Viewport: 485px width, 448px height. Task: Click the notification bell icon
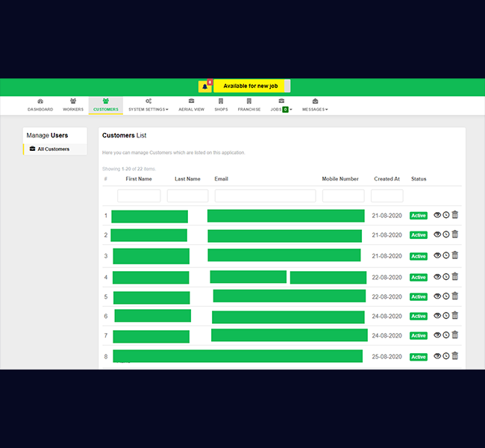pyautogui.click(x=205, y=87)
